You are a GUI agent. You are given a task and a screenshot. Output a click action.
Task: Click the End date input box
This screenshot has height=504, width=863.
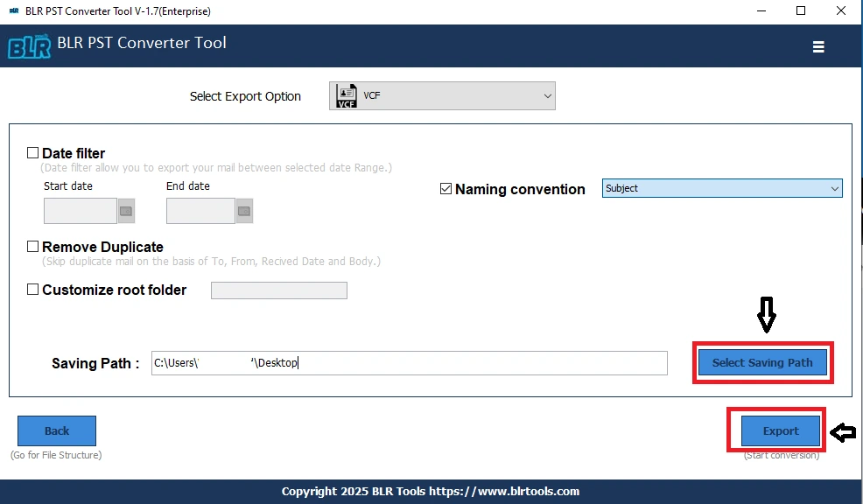point(200,211)
